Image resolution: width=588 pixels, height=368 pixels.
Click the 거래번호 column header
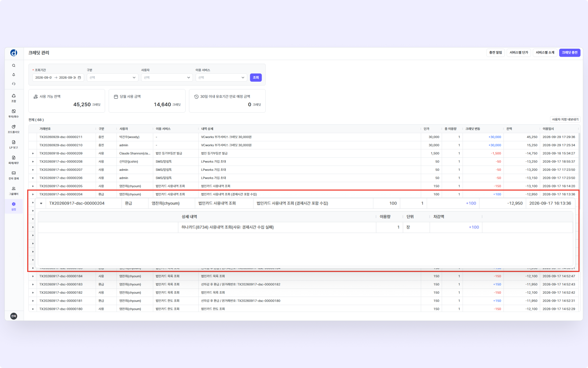(45, 129)
